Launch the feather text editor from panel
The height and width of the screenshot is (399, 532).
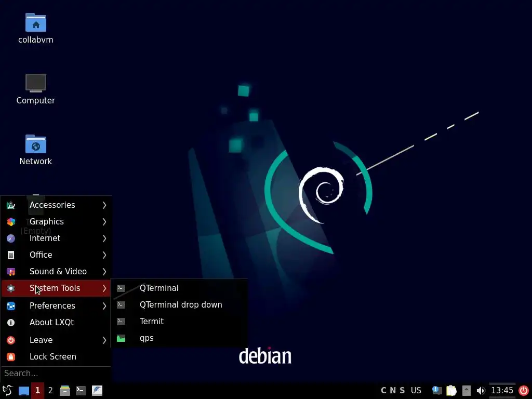[97, 391]
